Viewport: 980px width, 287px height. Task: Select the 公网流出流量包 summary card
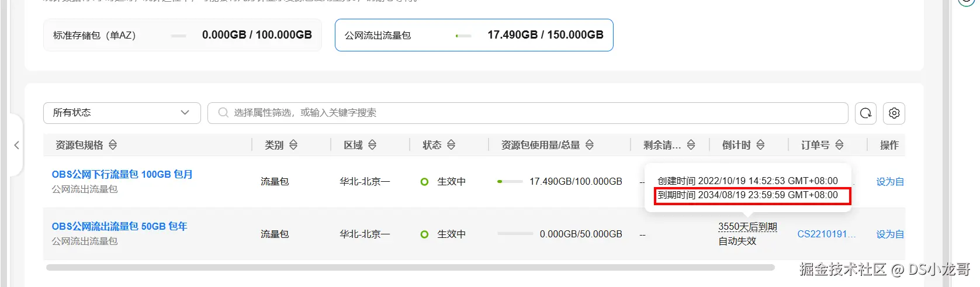(x=473, y=35)
